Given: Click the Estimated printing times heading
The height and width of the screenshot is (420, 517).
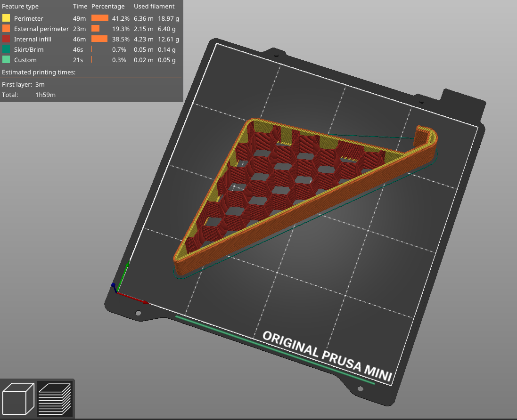Looking at the screenshot, I should pyautogui.click(x=39, y=73).
